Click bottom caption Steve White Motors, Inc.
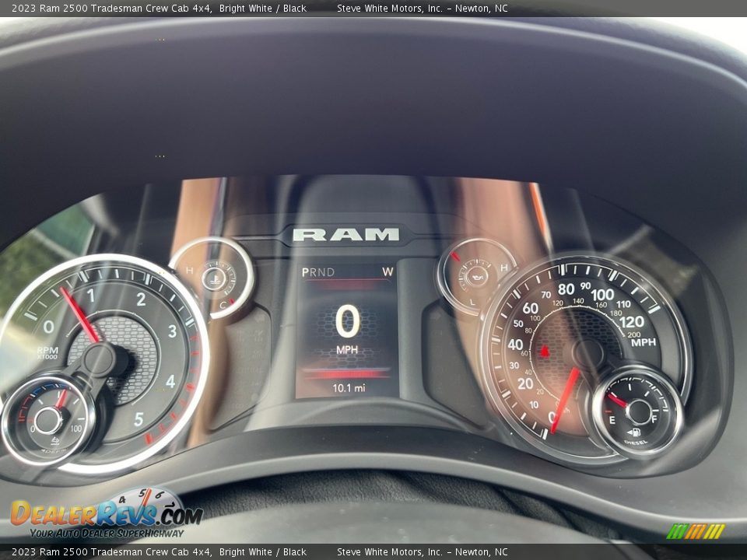This screenshot has width=747, height=560. pyautogui.click(x=390, y=552)
